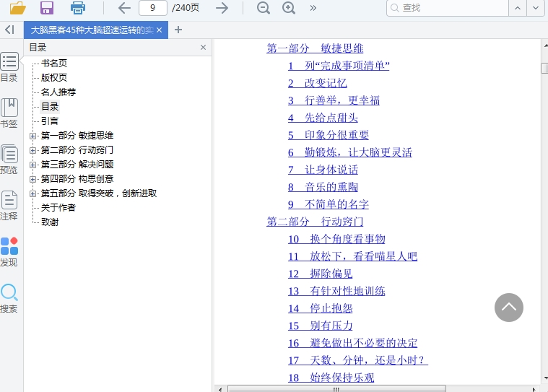Click the round back-to-top arrow button
The height and width of the screenshot is (392, 548).
click(x=509, y=308)
